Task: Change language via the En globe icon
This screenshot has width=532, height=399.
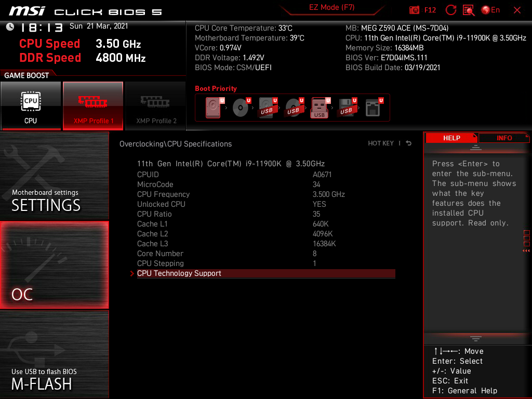Action: point(490,10)
